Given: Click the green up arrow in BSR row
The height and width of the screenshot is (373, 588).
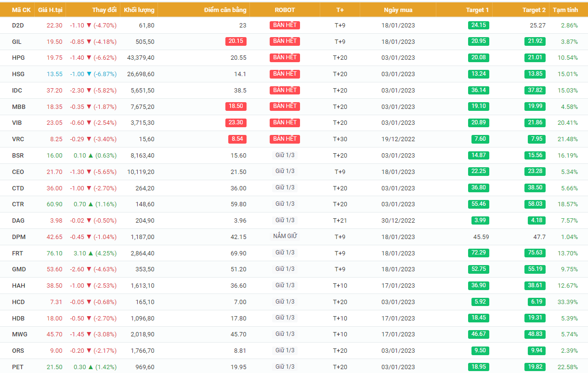Looking at the screenshot, I should click(91, 156).
